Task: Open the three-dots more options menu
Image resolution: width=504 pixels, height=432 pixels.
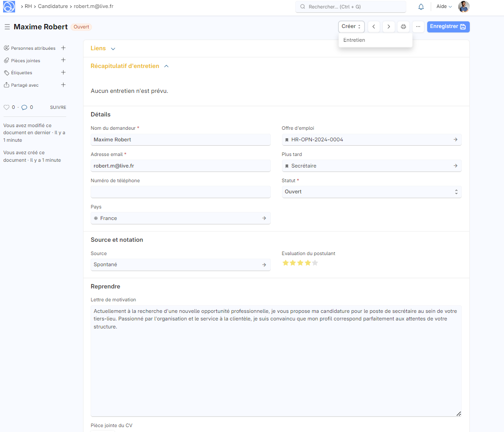Action: tap(418, 27)
